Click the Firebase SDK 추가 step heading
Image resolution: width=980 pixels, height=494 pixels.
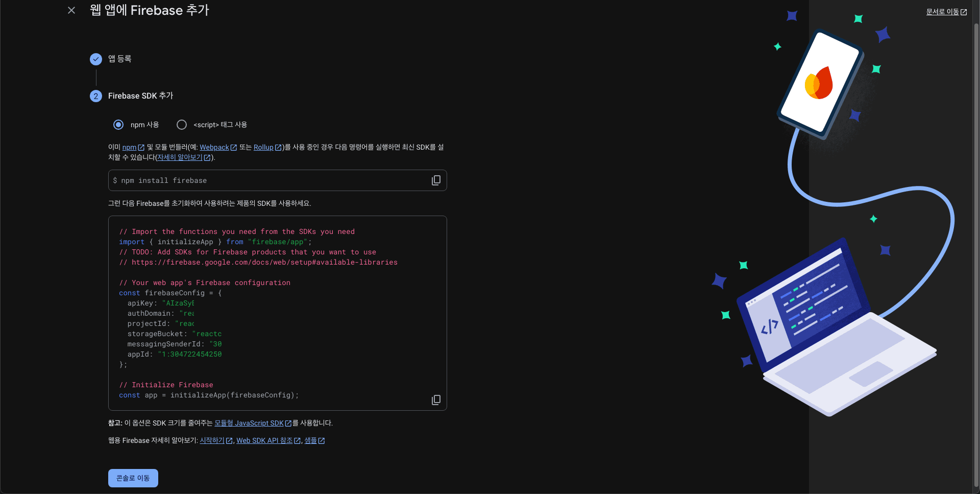(x=141, y=96)
